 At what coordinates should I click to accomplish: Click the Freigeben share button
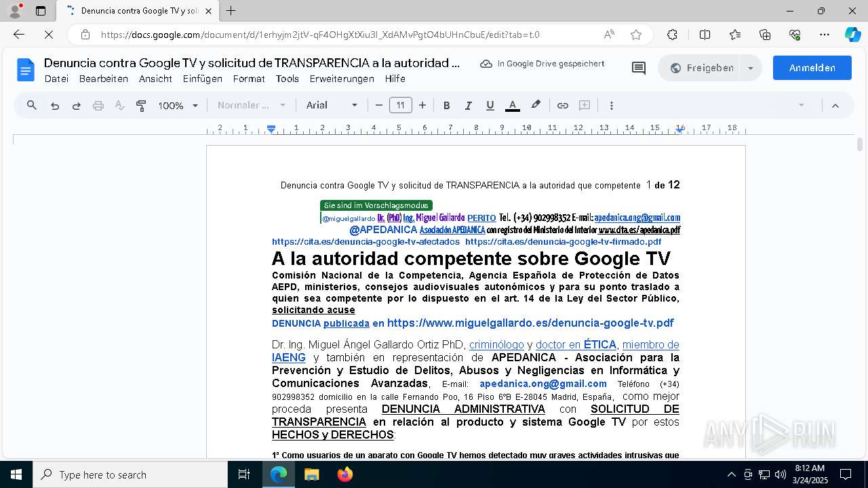(x=701, y=68)
